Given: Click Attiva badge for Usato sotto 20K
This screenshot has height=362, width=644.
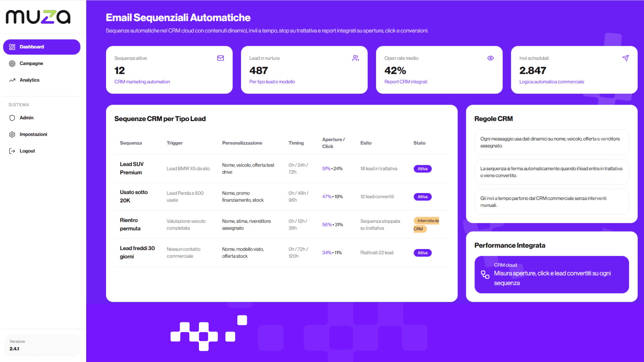Looking at the screenshot, I should pyautogui.click(x=423, y=197).
